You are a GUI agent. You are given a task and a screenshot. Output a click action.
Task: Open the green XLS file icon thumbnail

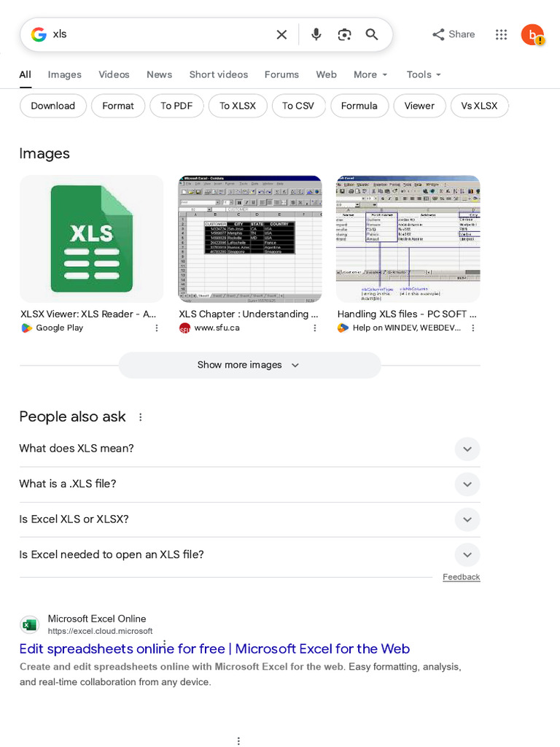tap(91, 239)
